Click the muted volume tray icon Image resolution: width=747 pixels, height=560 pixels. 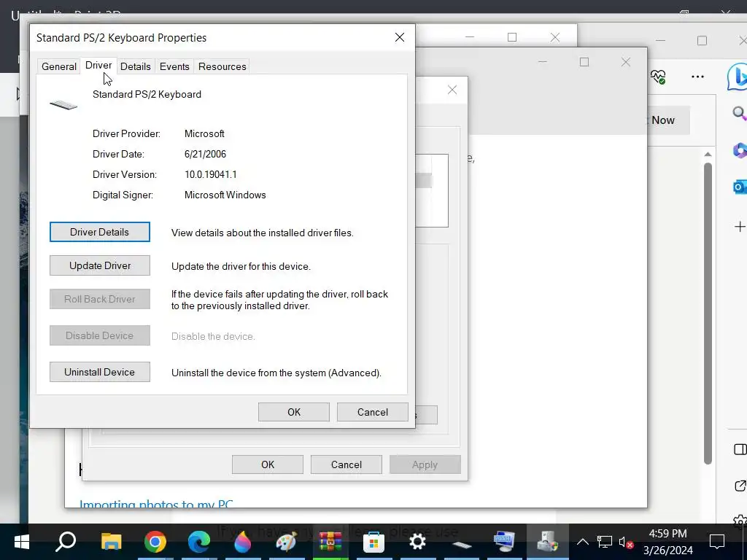point(625,542)
